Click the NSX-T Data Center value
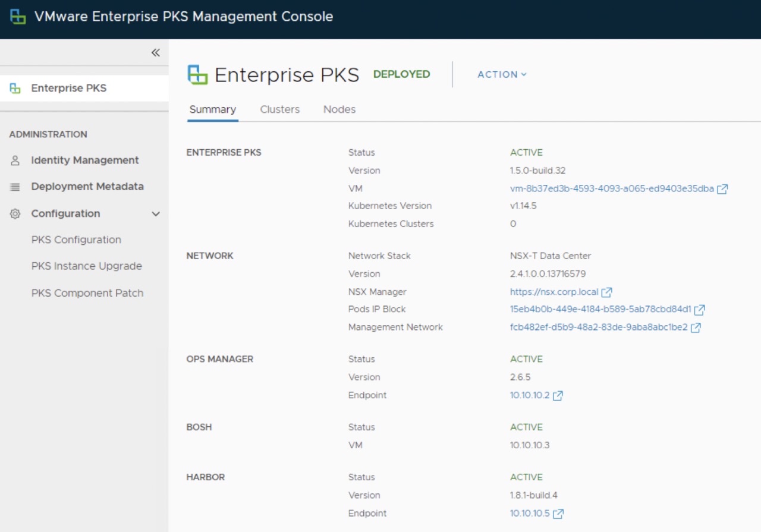Screen dimensions: 761x532 pyautogui.click(x=551, y=256)
